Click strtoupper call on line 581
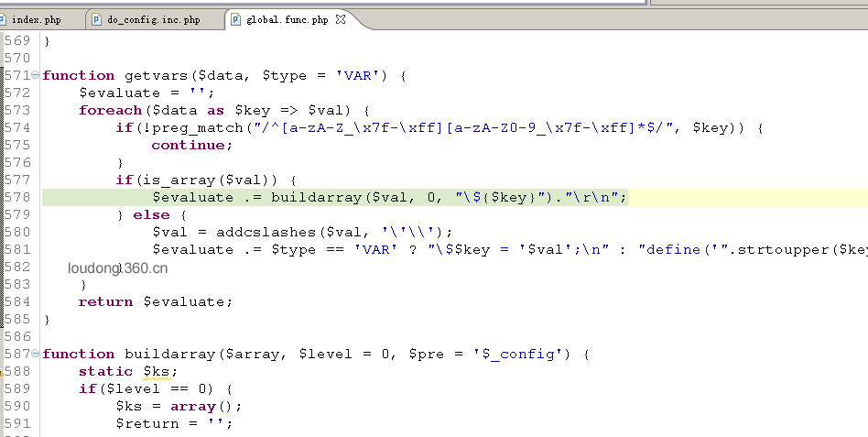Screen dimensions: 868x437 [783, 250]
